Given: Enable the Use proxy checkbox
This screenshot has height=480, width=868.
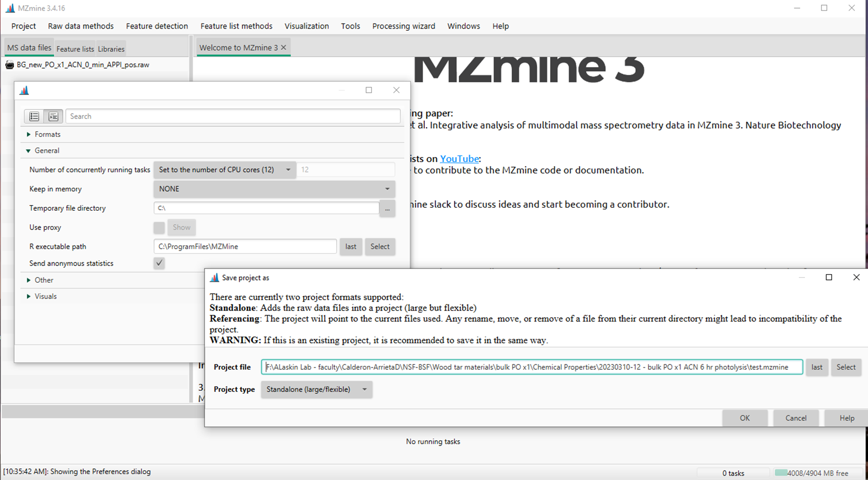Looking at the screenshot, I should 159,227.
